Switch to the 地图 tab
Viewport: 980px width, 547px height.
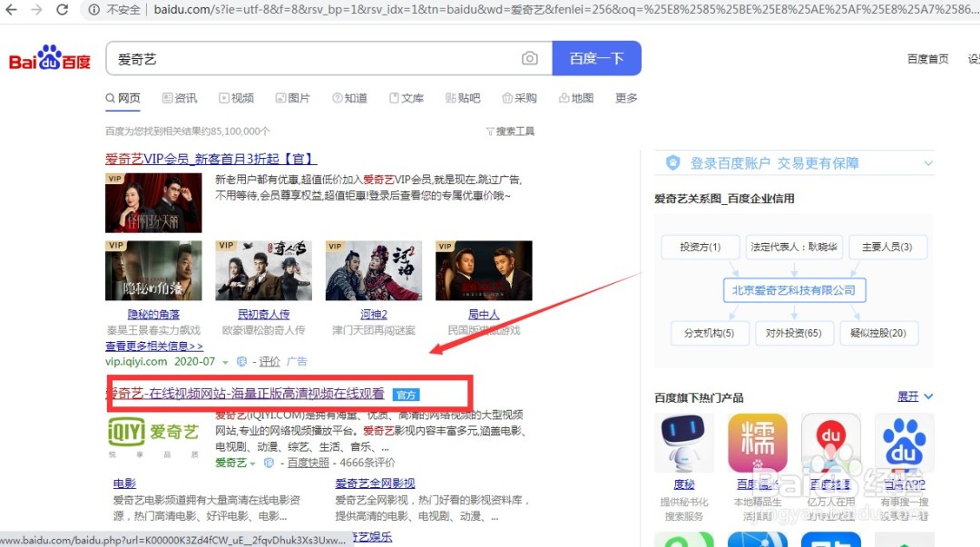coord(575,98)
